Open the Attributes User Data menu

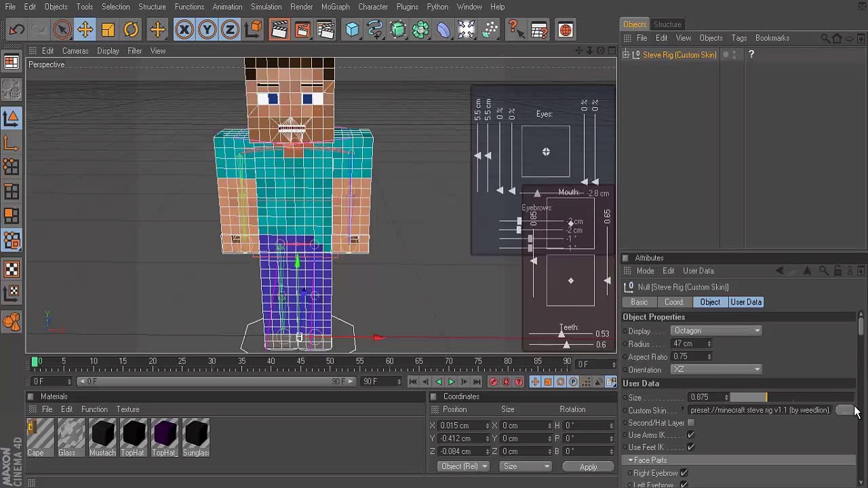click(698, 271)
